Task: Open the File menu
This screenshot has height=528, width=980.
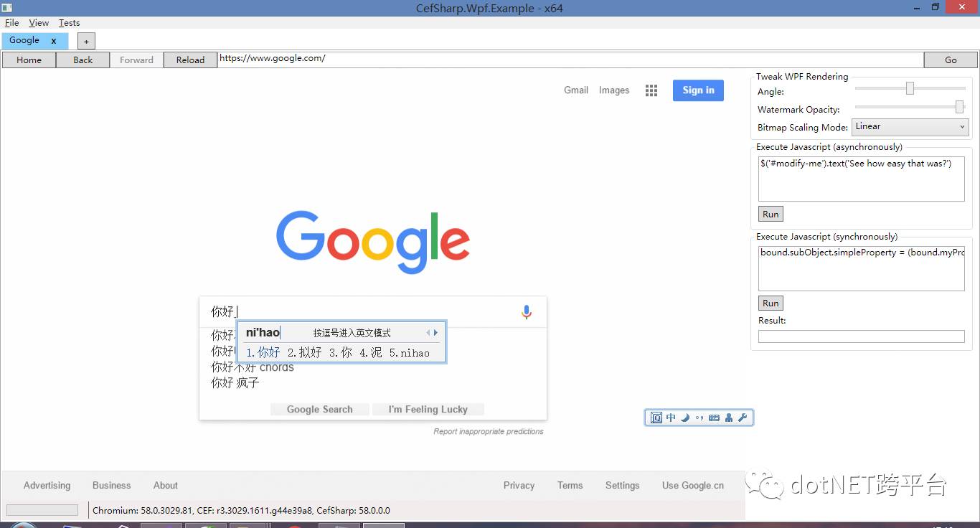Action: click(x=12, y=23)
